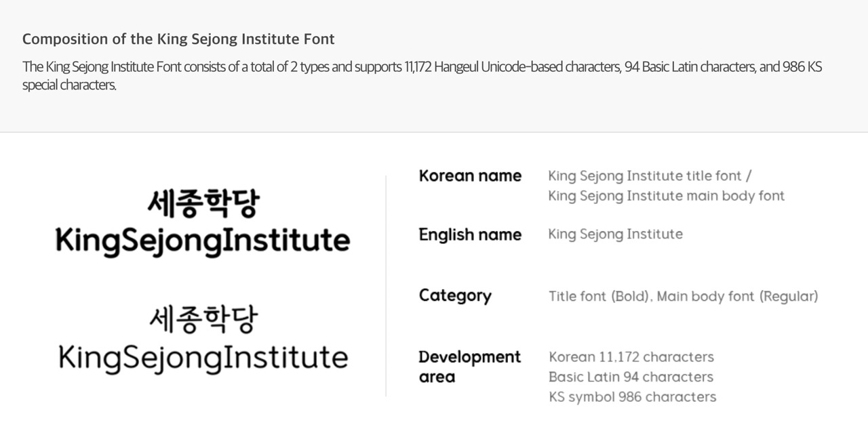
Task: Click the 'English name' label
Action: (x=470, y=235)
